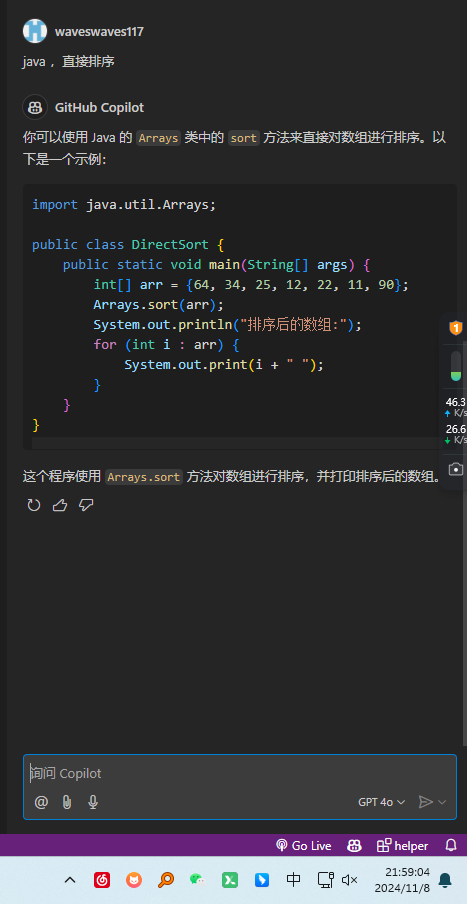467x904 pixels.
Task: Click the waveswaves117 username
Action: tap(99, 32)
